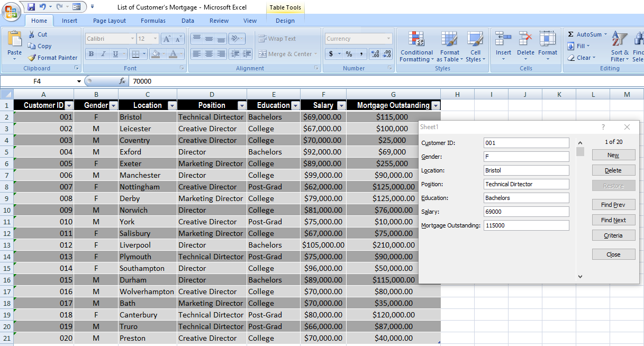
Task: Open the Location filter dropdown
Action: click(x=171, y=105)
